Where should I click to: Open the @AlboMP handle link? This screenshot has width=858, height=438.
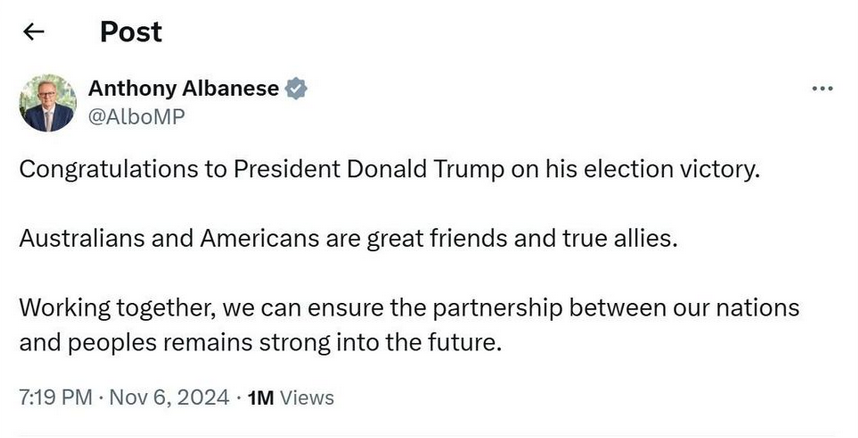point(136,116)
